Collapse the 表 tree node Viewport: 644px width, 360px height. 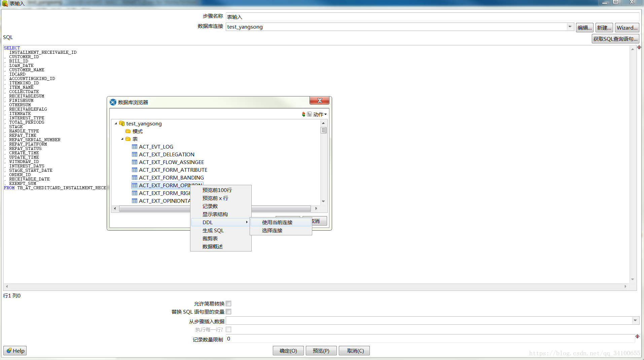coord(122,139)
